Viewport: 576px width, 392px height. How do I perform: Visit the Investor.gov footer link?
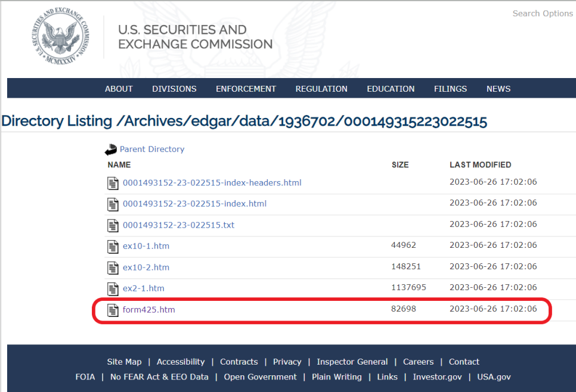click(x=437, y=377)
